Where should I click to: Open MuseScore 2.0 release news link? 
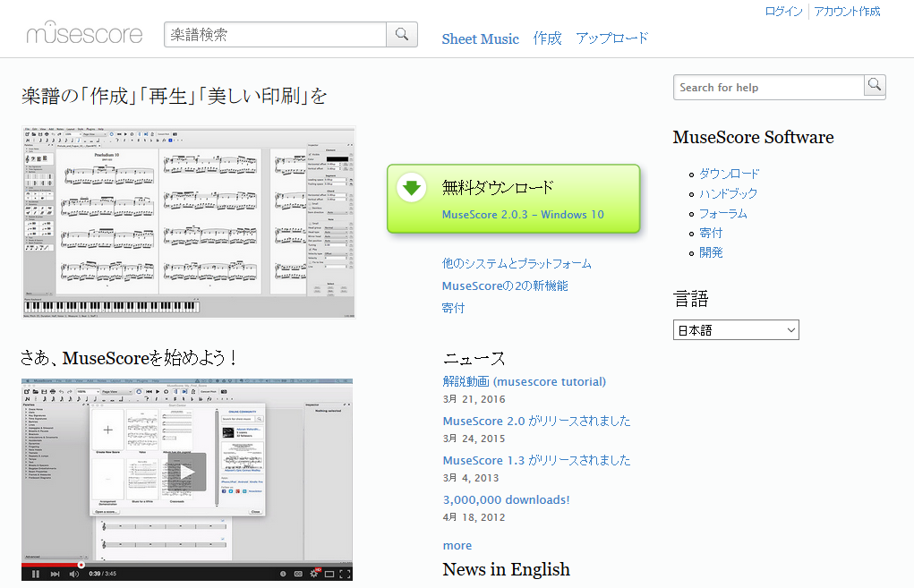(536, 421)
